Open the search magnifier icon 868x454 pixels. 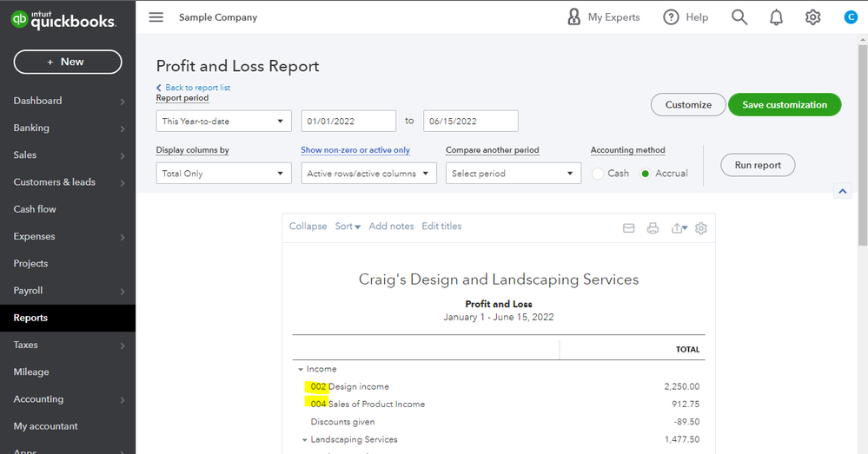pyautogui.click(x=739, y=17)
